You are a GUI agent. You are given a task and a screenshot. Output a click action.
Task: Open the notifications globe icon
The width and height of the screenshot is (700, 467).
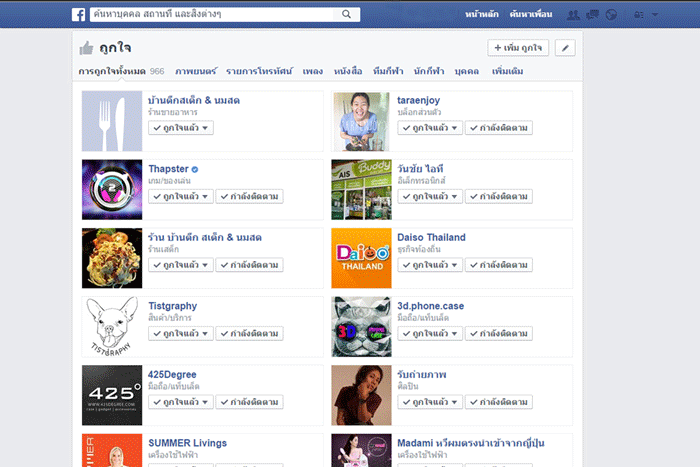coord(611,15)
